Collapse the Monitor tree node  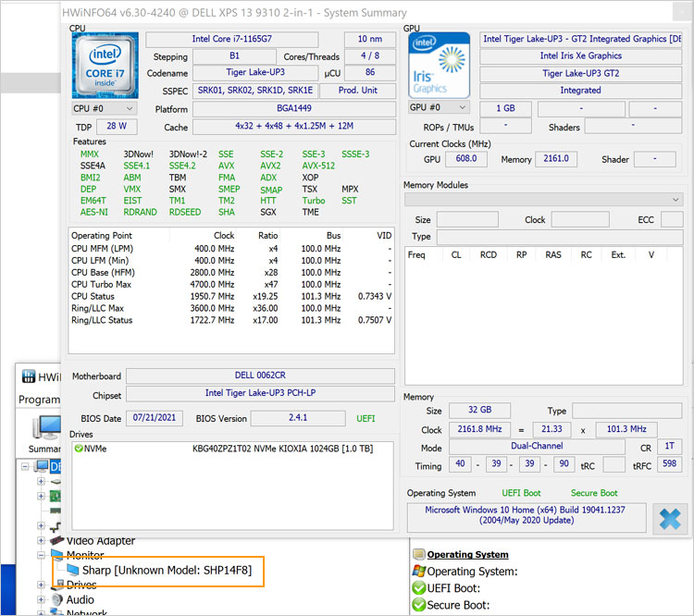tap(41, 554)
